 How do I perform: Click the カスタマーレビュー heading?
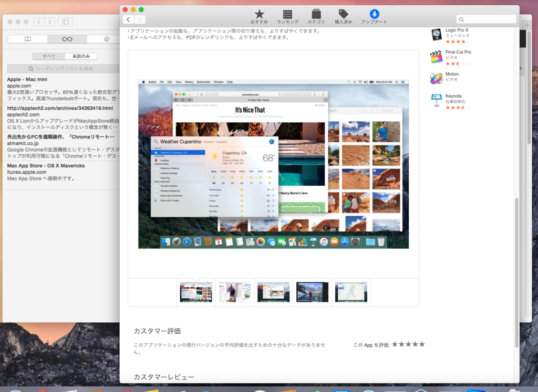(x=164, y=377)
